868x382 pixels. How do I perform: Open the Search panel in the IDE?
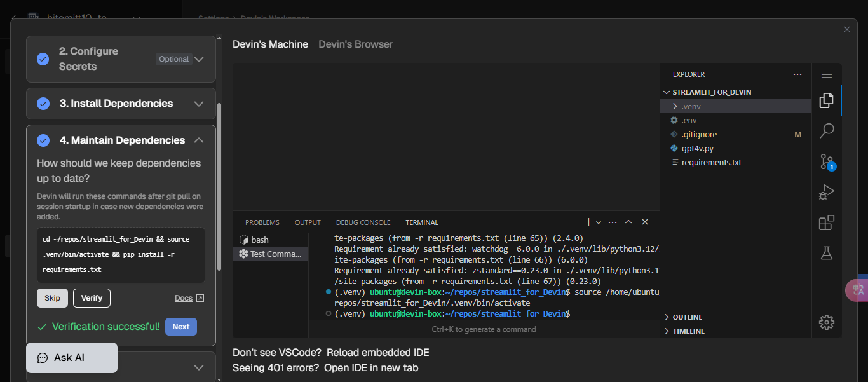(826, 130)
